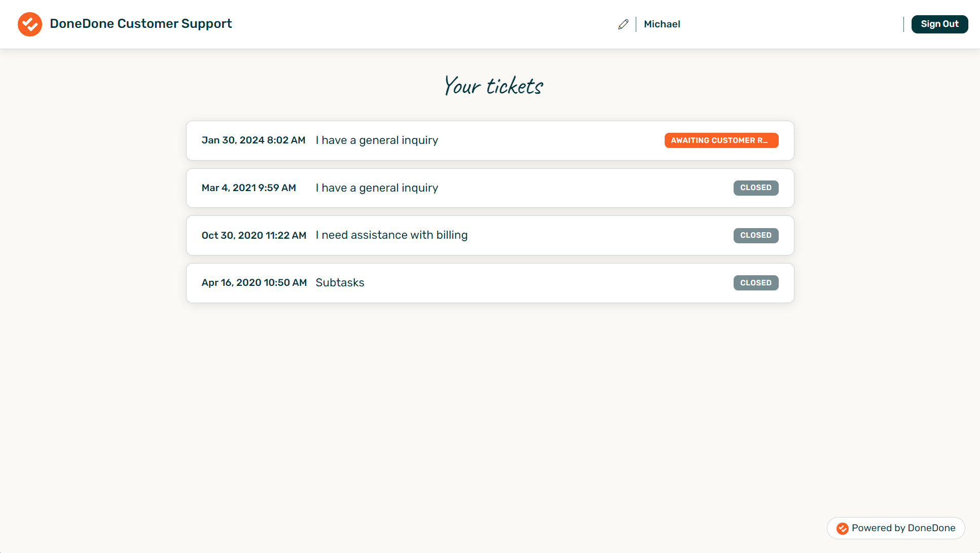
Task: Click the CLOSED badge on the Subtasks ticket
Action: click(756, 283)
